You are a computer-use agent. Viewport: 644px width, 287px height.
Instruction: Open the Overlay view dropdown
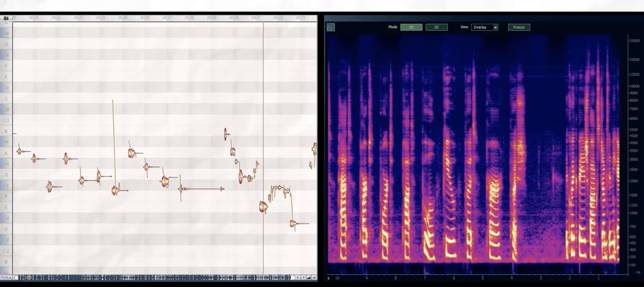click(485, 27)
